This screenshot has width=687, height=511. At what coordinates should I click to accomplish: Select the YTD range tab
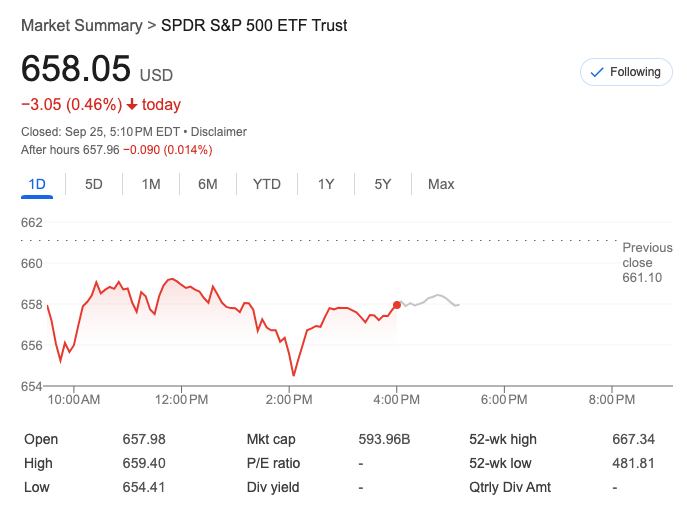coord(267,184)
